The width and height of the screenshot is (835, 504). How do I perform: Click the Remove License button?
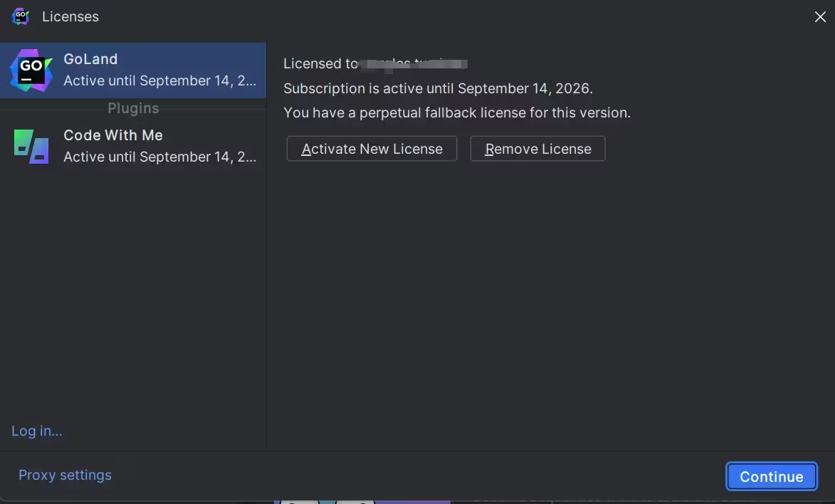coord(538,149)
